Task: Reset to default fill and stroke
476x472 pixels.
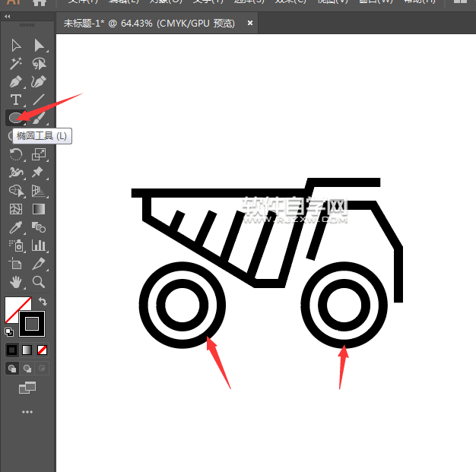Action: click(x=9, y=332)
